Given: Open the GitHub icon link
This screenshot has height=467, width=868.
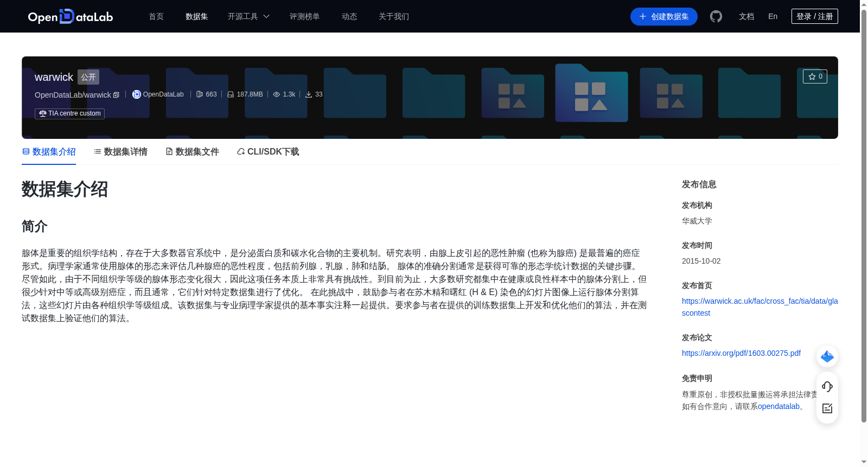Looking at the screenshot, I should [x=716, y=17].
